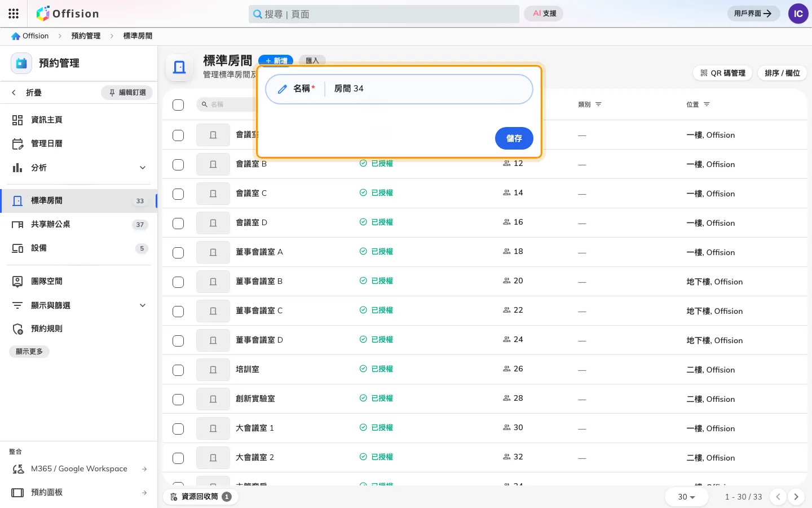
Task: Expand the 顯示與篩選 chevron
Action: pos(143,305)
